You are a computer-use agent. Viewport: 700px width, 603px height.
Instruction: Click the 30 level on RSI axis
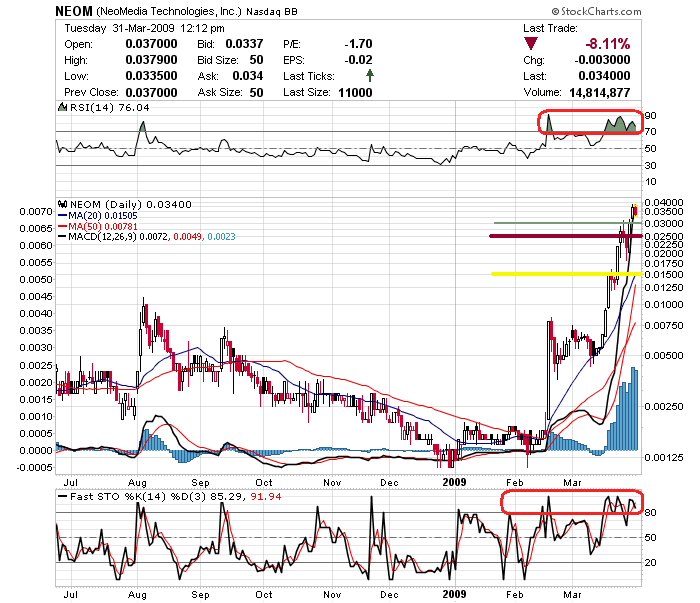pos(650,166)
